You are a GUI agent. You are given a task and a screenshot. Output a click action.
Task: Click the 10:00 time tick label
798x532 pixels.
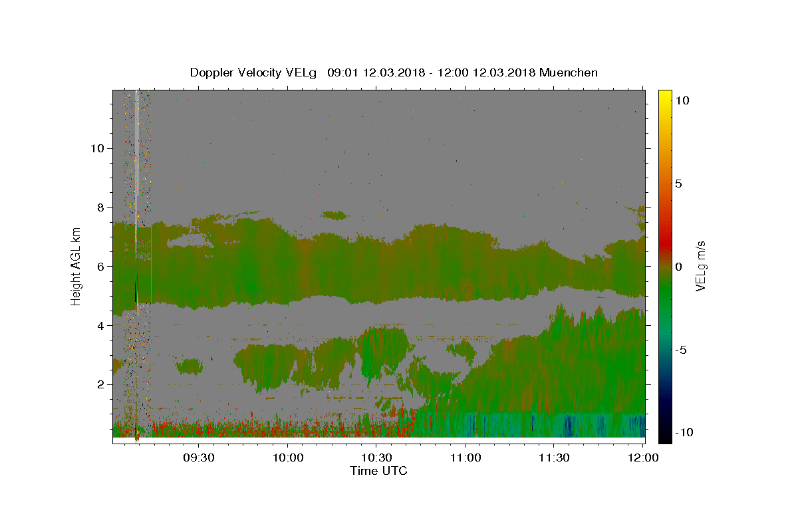[x=287, y=458]
